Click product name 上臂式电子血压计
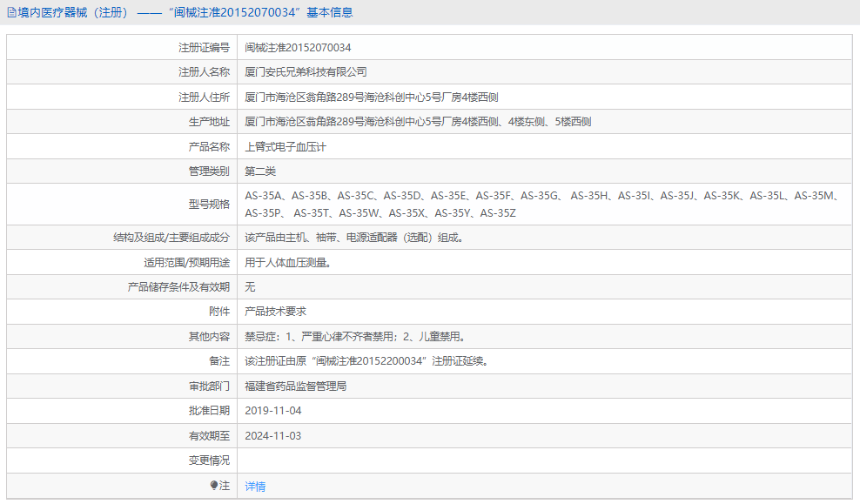Screen dimensions: 860x504 click(286, 147)
